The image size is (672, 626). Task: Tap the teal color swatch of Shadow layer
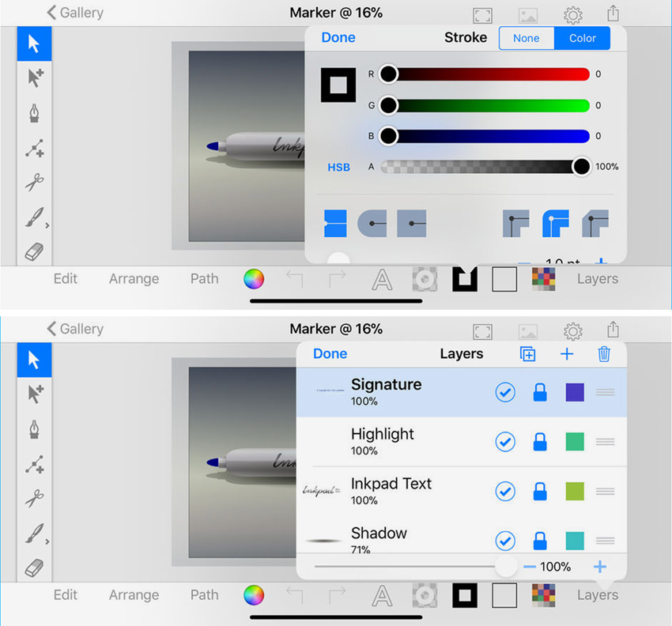(x=575, y=541)
